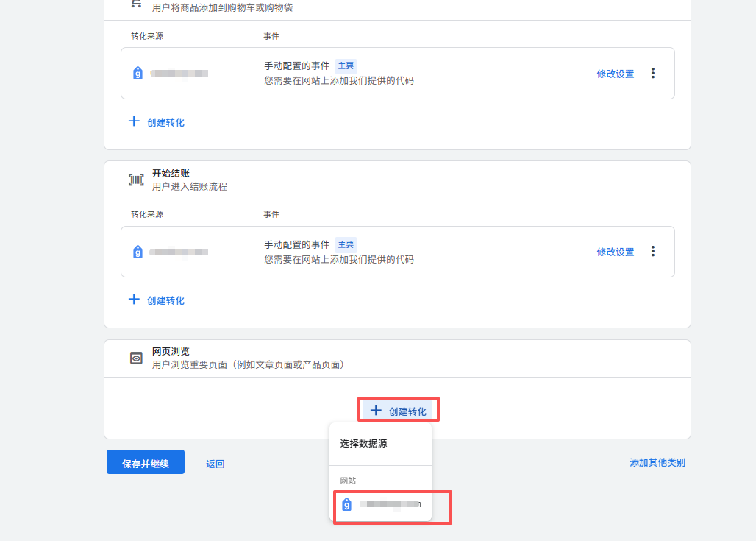Screen dimensions: 756x541
Task: Click the 选择数据源 popup header
Action: [363, 444]
